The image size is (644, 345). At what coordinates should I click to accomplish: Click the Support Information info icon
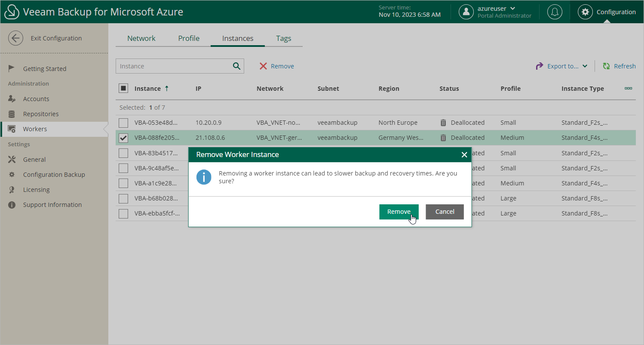(x=12, y=205)
